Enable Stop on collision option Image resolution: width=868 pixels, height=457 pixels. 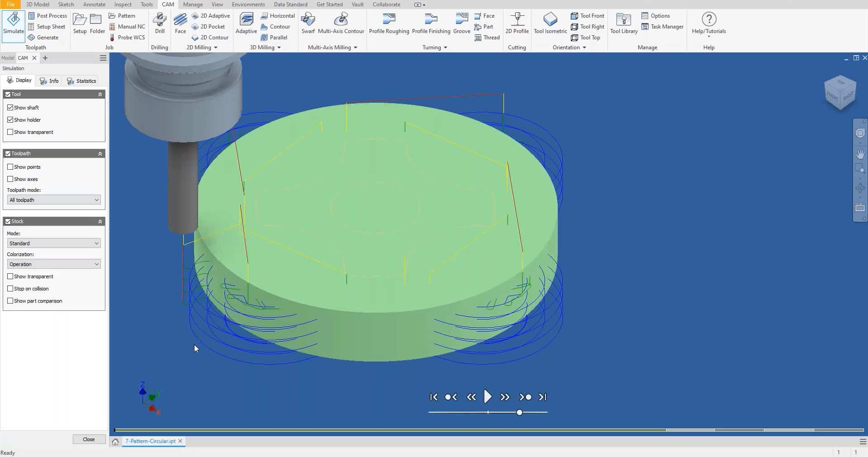click(10, 289)
